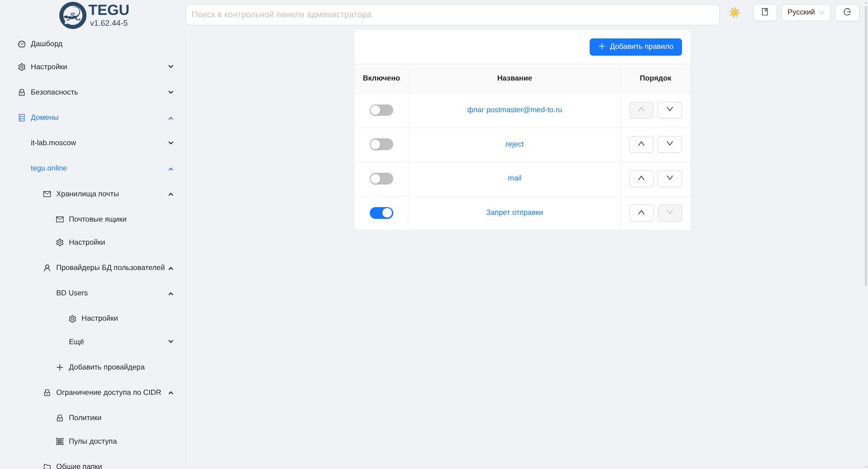Move the mail rule down
Image resolution: width=868 pixels, height=469 pixels.
[669, 179]
